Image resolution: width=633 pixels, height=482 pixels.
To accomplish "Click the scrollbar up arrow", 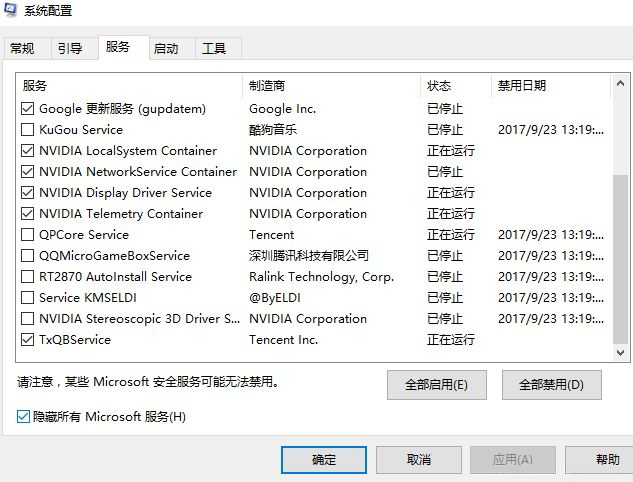I will 620,84.
